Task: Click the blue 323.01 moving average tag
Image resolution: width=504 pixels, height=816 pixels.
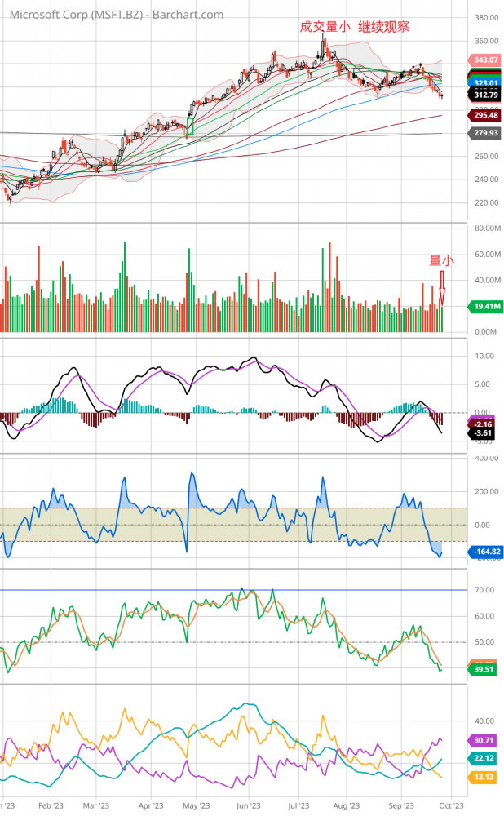Action: tap(486, 83)
